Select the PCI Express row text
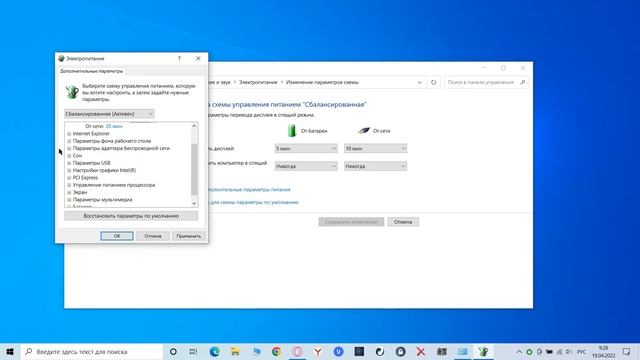Screen dimensions: 640x360 pyautogui.click(x=85, y=178)
